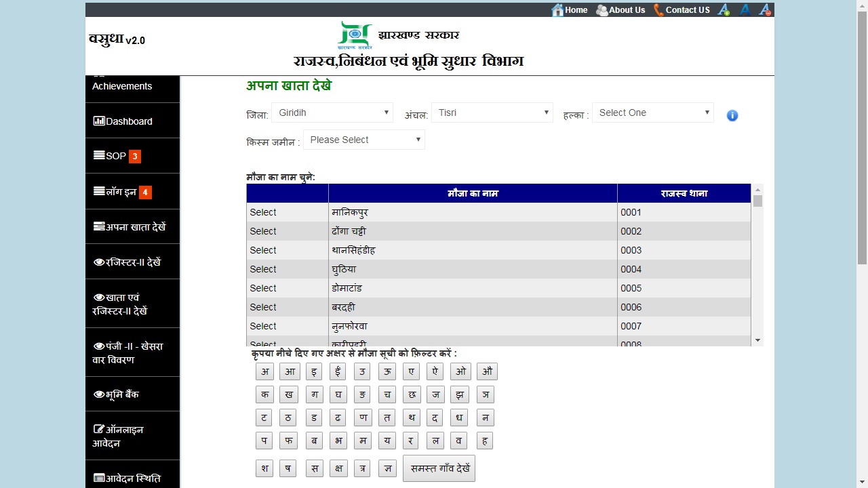Open the किस्म जमीन 'Please Select' dropdown
This screenshot has width=868, height=488.
[x=363, y=140]
